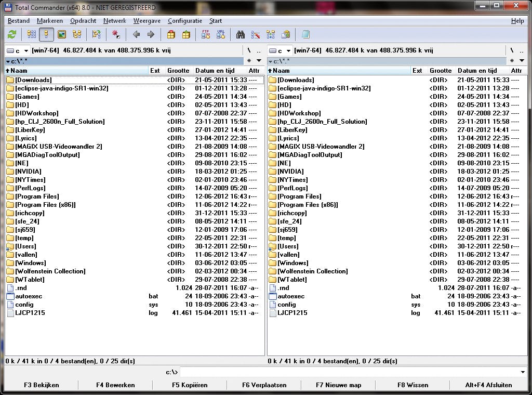The image size is (532, 395).
Task: Switch to file names only view
Action: click(x=31, y=34)
